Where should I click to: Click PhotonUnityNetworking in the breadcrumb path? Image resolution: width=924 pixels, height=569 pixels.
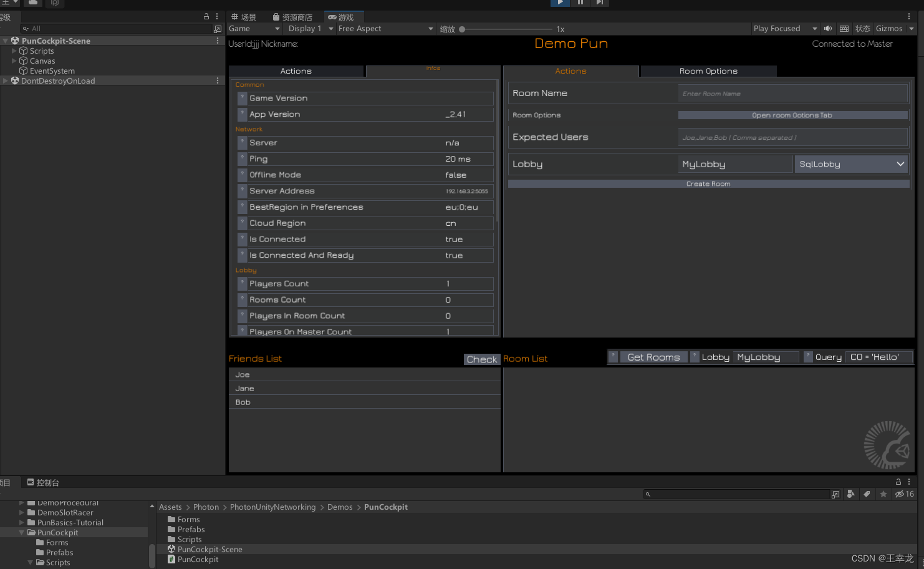[272, 507]
